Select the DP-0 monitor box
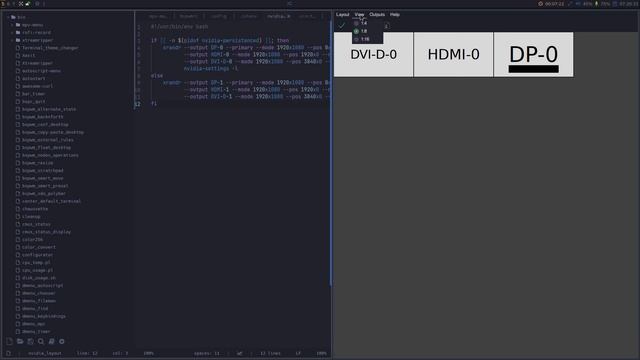The height and width of the screenshot is (360, 640). pyautogui.click(x=533, y=54)
